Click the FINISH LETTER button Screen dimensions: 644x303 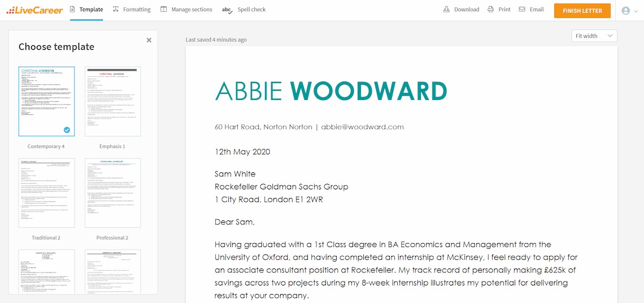coord(582,11)
